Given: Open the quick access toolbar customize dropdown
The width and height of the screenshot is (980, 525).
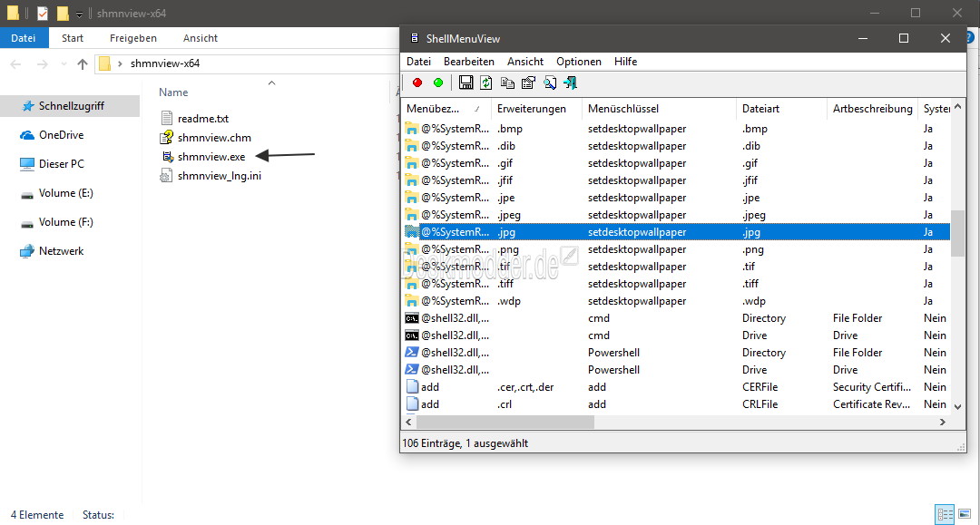Looking at the screenshot, I should click(79, 14).
